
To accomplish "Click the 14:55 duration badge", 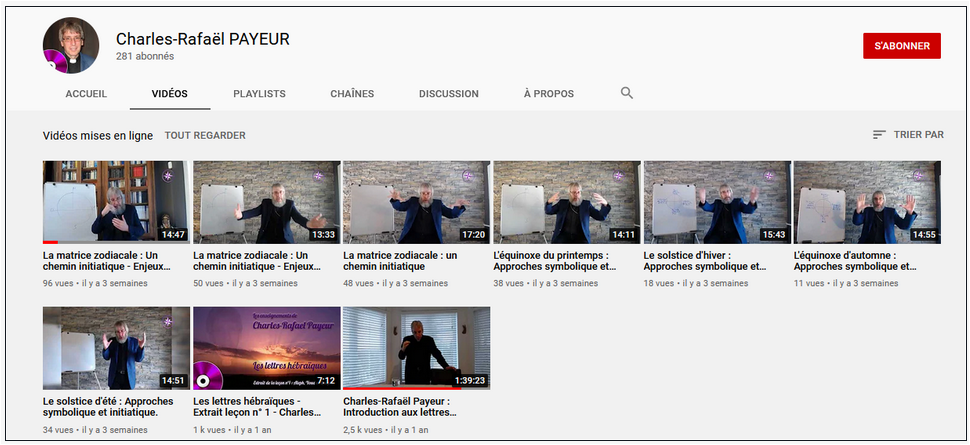I will [924, 235].
